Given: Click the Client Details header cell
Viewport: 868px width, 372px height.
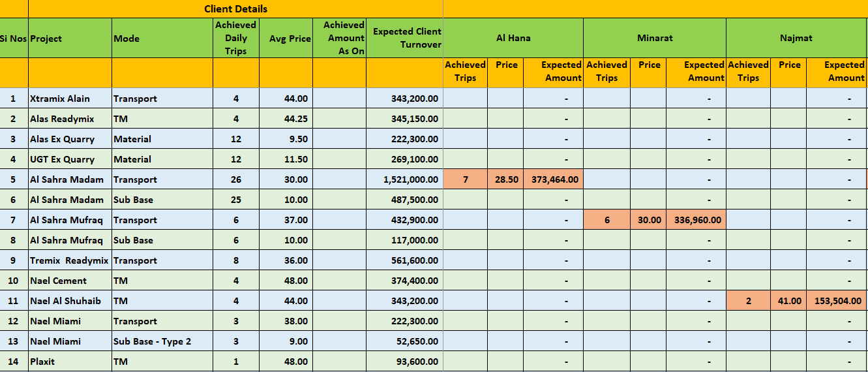Looking at the screenshot, I should [235, 9].
